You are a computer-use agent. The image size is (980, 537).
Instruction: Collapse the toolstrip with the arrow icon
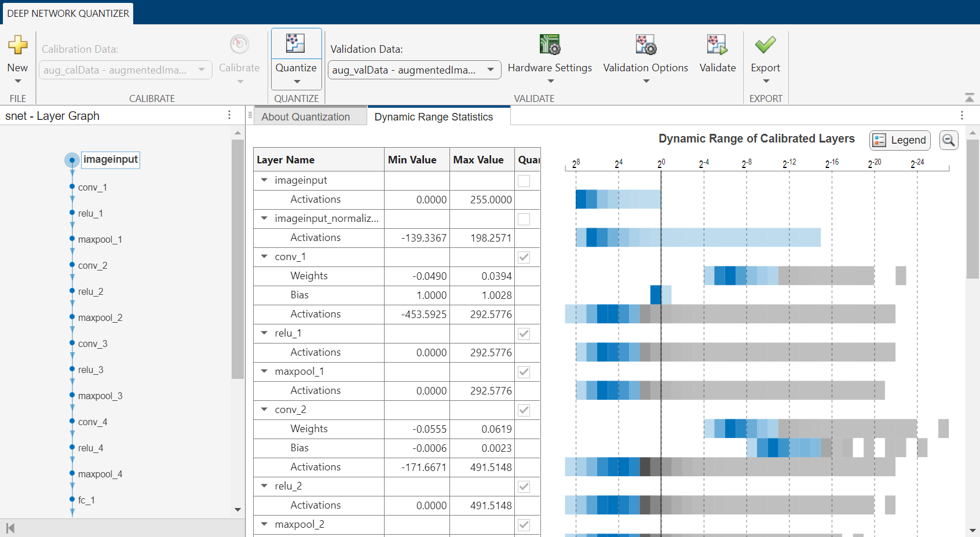point(970,97)
